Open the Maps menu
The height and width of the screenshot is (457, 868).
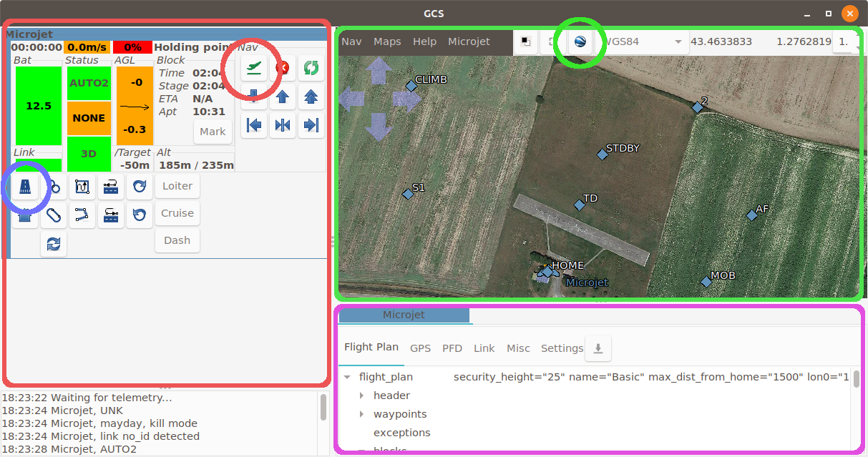pos(387,41)
